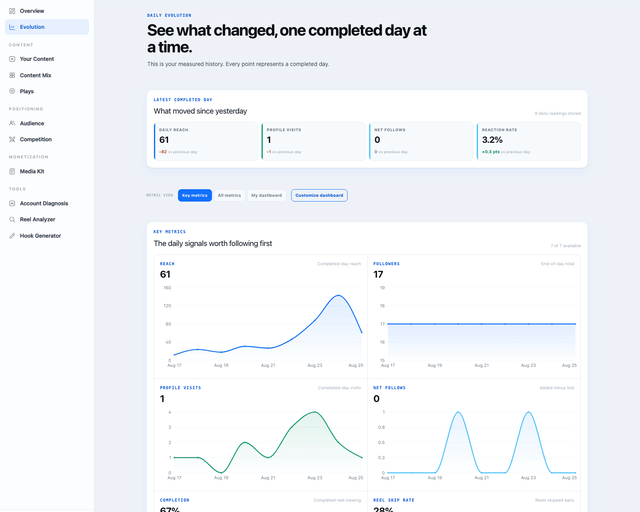Open the Profile Visits summary card
This screenshot has height=512, width=640.
313,141
